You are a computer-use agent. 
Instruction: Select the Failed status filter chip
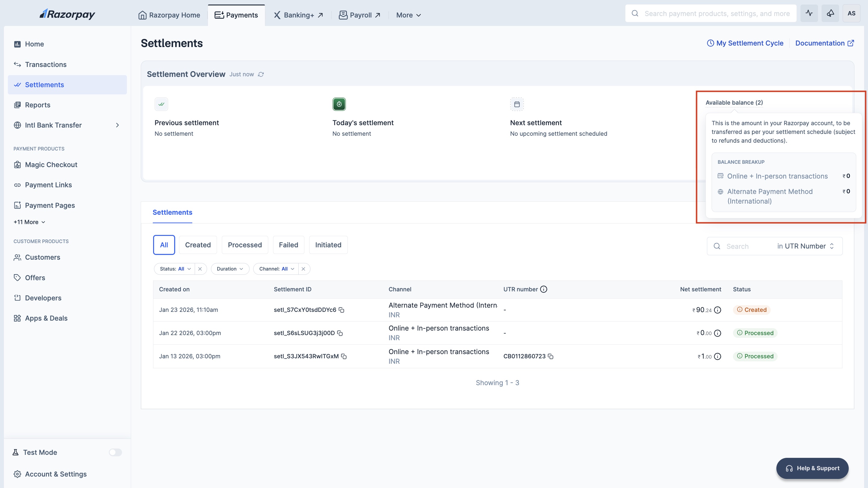pyautogui.click(x=288, y=245)
